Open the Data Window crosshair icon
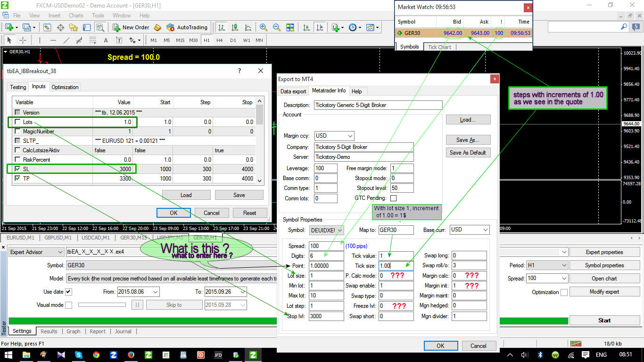644x362 pixels. click(60, 27)
